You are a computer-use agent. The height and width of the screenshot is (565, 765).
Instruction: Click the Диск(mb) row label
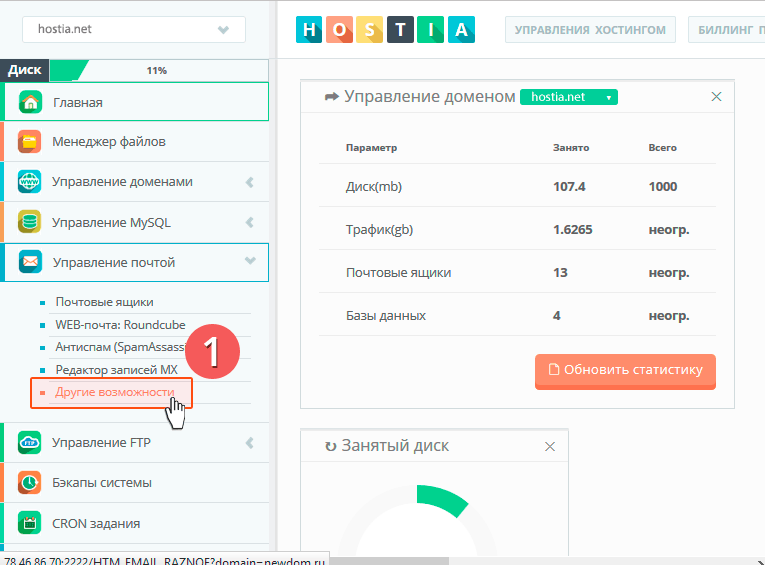click(374, 187)
